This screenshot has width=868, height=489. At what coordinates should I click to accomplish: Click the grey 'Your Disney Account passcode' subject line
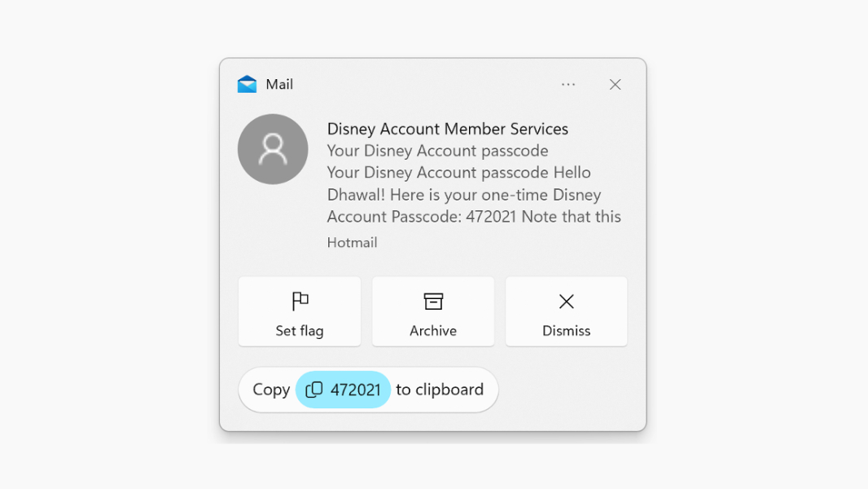coord(437,151)
